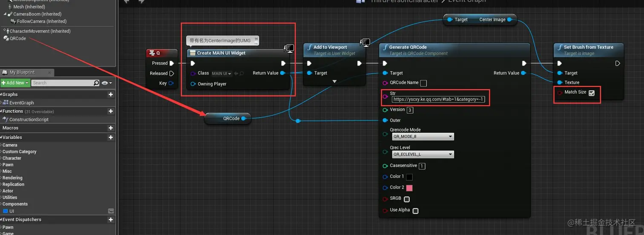Collapse the Variables section
644x235 pixels.
pyautogui.click(x=1, y=138)
